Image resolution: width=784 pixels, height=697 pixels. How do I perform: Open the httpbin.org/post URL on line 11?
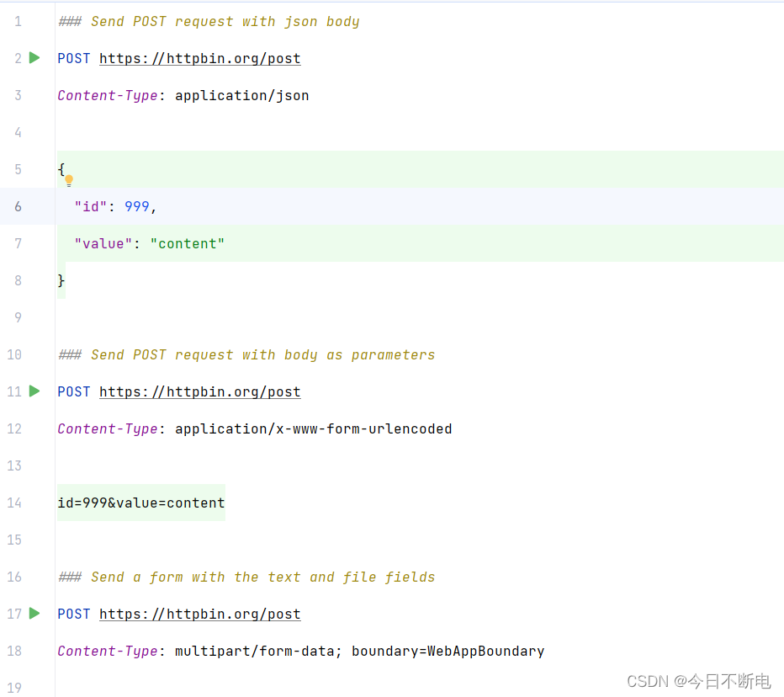click(x=200, y=391)
